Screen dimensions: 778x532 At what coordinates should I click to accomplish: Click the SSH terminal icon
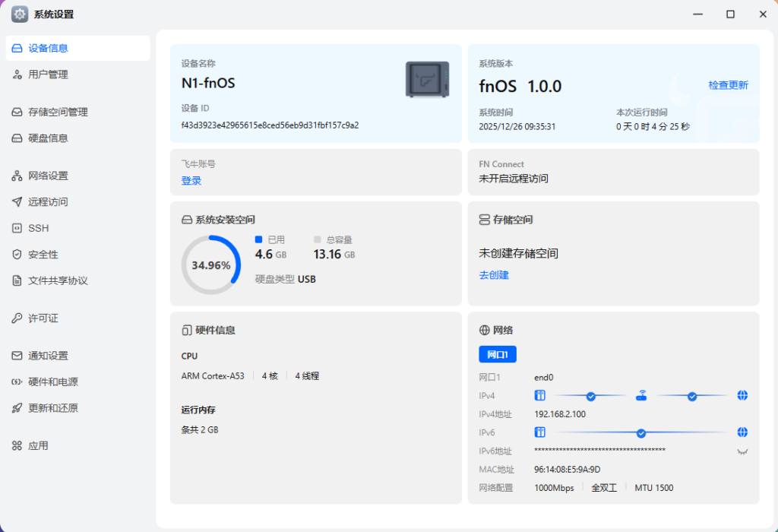click(17, 228)
